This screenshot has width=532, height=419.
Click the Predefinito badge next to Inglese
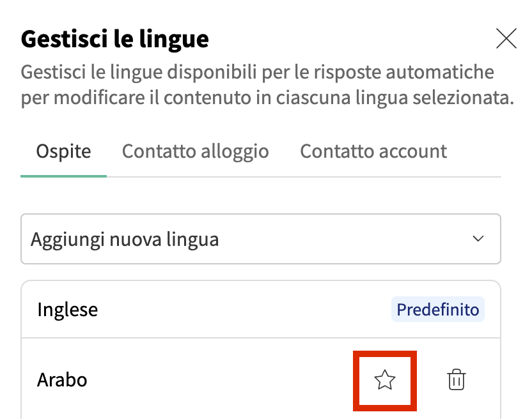(x=437, y=310)
